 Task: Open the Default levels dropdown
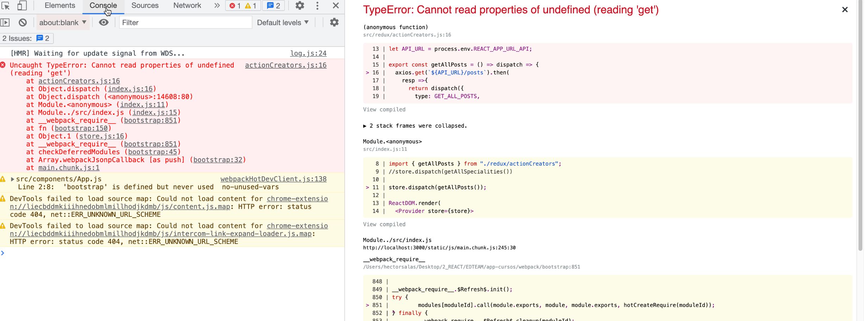pyautogui.click(x=282, y=23)
